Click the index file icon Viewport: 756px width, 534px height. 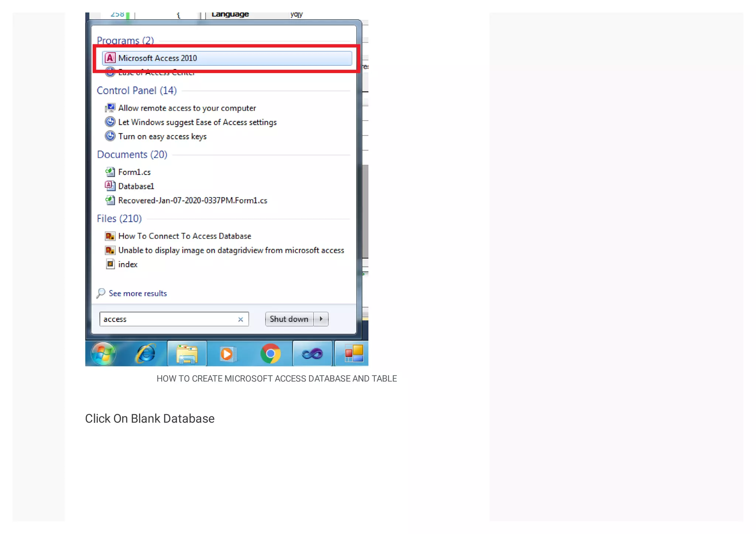110,264
